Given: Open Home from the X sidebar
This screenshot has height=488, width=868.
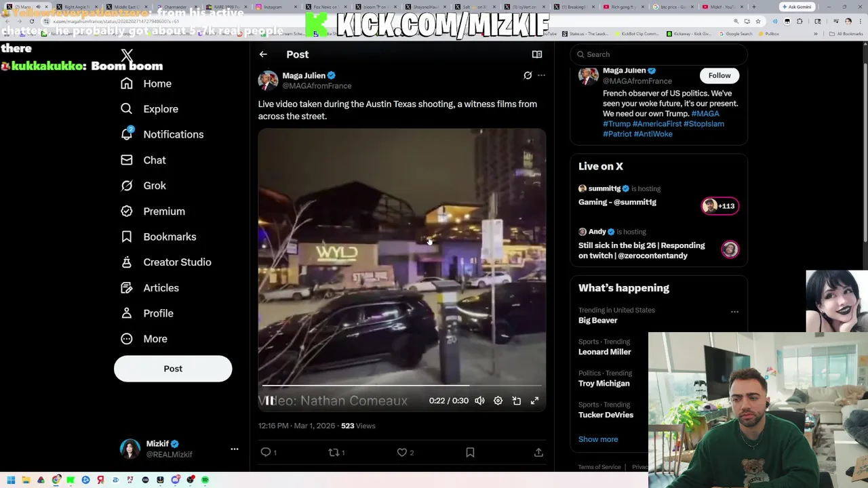Looking at the screenshot, I should [x=146, y=83].
